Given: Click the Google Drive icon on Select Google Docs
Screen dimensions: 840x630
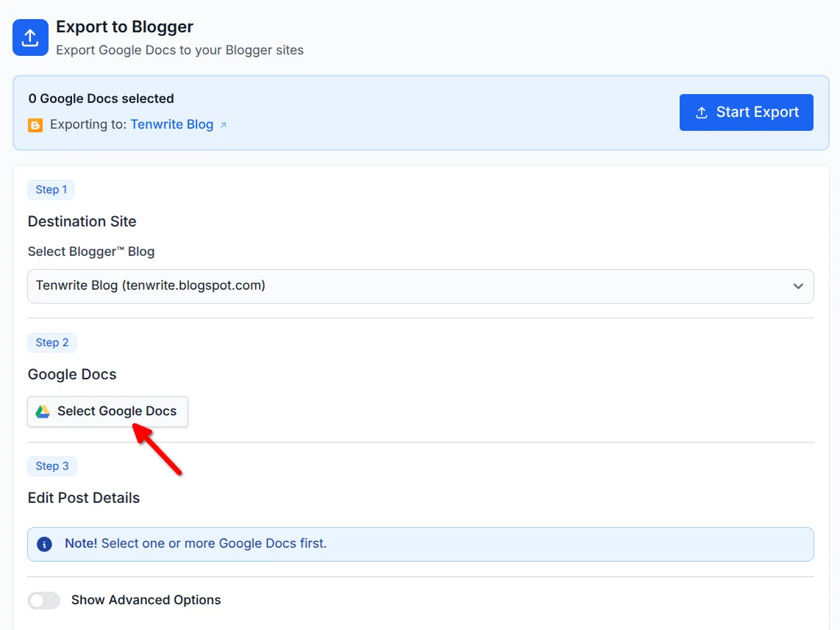Looking at the screenshot, I should 44,411.
